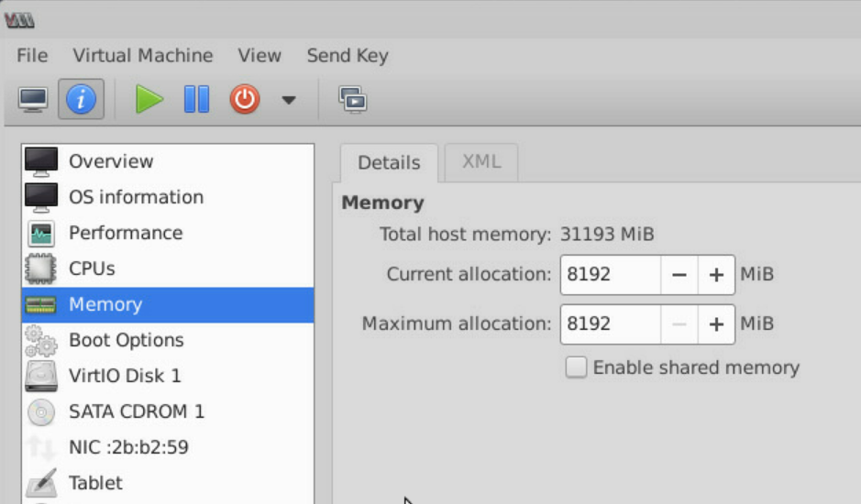The height and width of the screenshot is (504, 861).
Task: Select SATA CDROM 1 device
Action: [x=136, y=411]
